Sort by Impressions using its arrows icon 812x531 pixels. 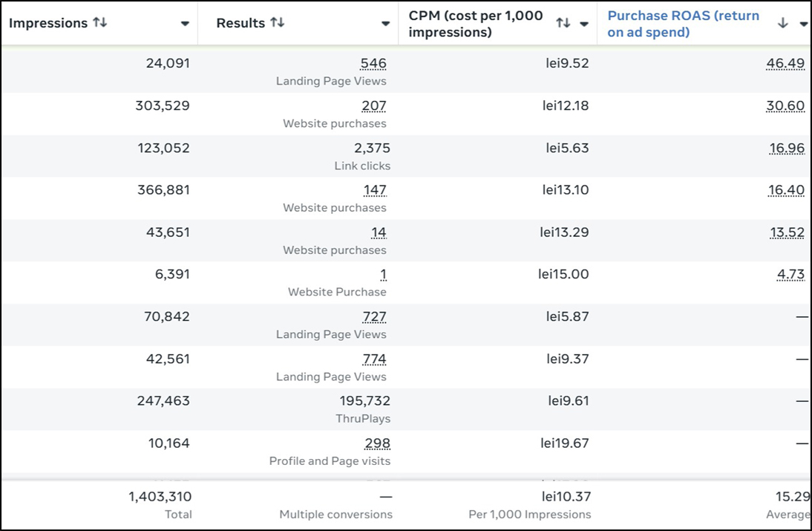[x=99, y=23]
